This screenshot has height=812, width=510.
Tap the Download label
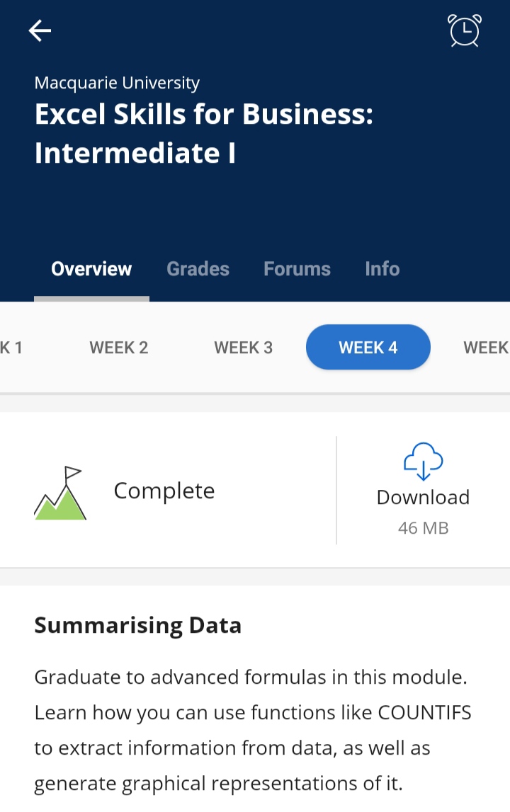(x=423, y=497)
